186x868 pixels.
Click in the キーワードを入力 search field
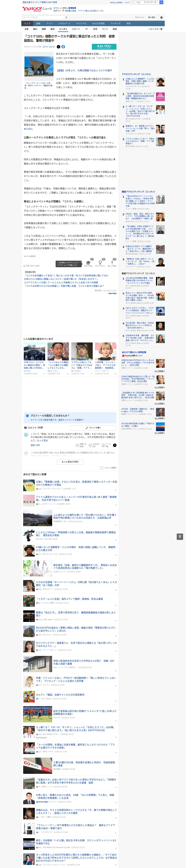click(x=44, y=17)
